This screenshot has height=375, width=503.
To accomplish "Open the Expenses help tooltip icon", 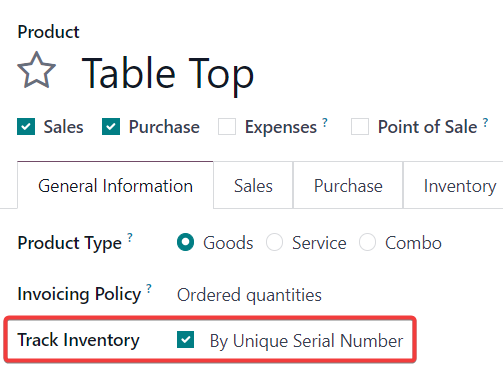I will (x=325, y=122).
